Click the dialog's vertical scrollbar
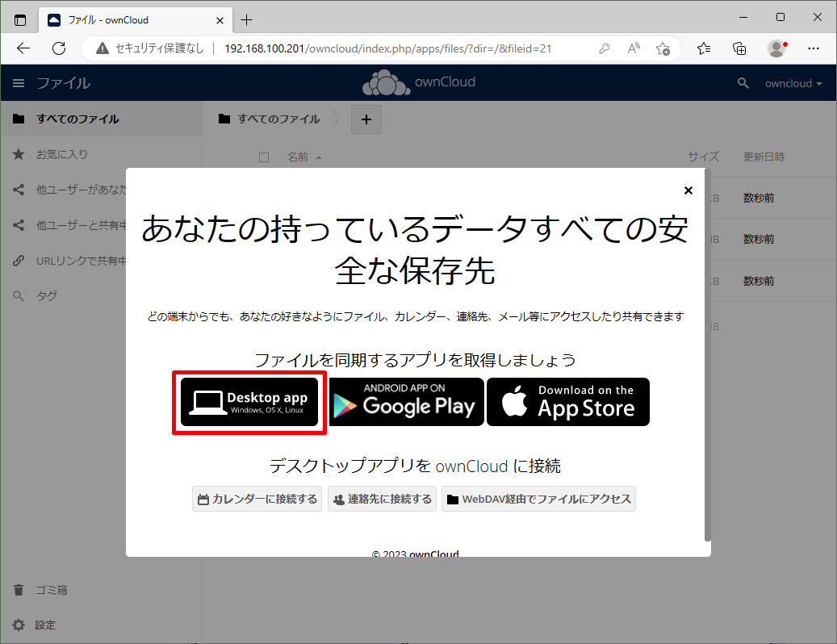This screenshot has height=644, width=837. point(708,355)
